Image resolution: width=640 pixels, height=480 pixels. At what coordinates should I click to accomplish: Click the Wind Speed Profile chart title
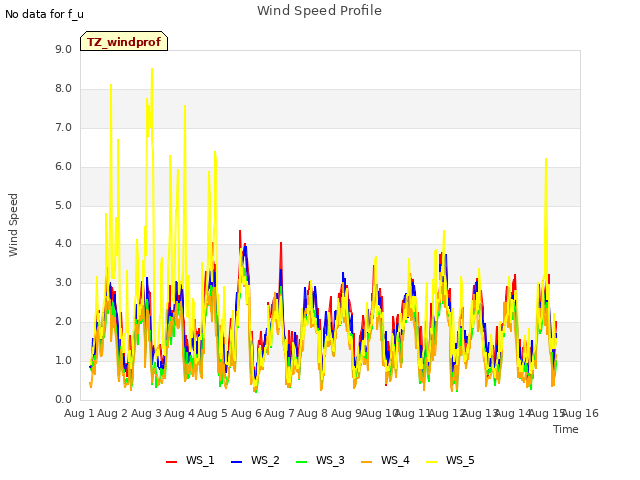click(319, 11)
